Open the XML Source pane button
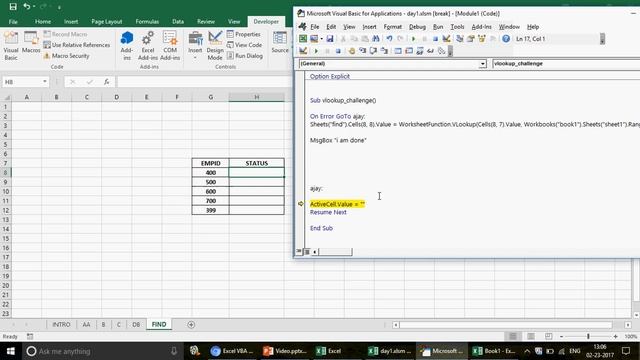The width and height of the screenshot is (640, 360). [280, 42]
